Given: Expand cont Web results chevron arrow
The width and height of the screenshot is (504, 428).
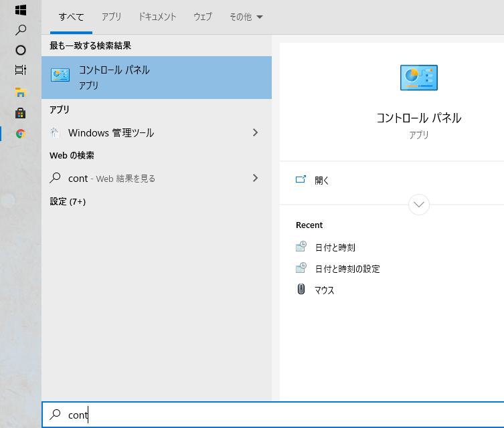Looking at the screenshot, I should [x=255, y=178].
